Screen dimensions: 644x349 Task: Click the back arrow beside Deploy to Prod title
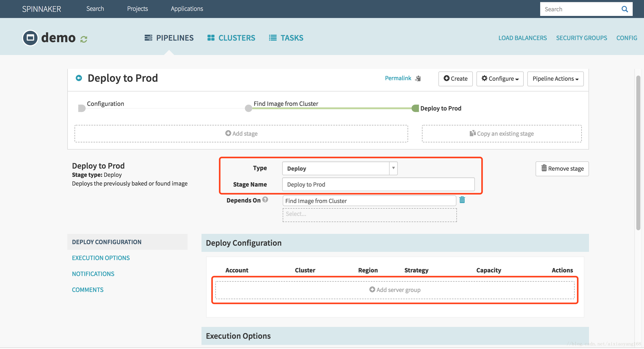click(79, 78)
